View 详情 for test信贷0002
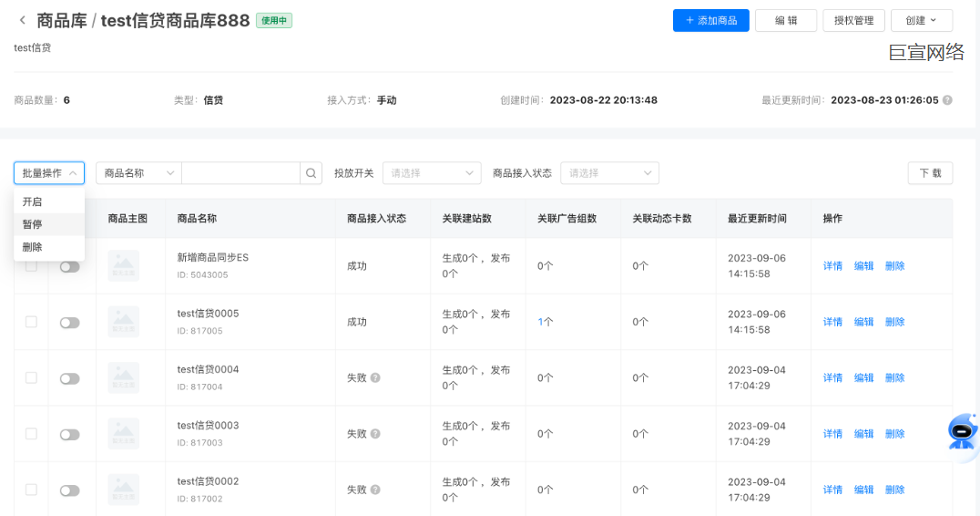This screenshot has height=516, width=980. [x=832, y=490]
